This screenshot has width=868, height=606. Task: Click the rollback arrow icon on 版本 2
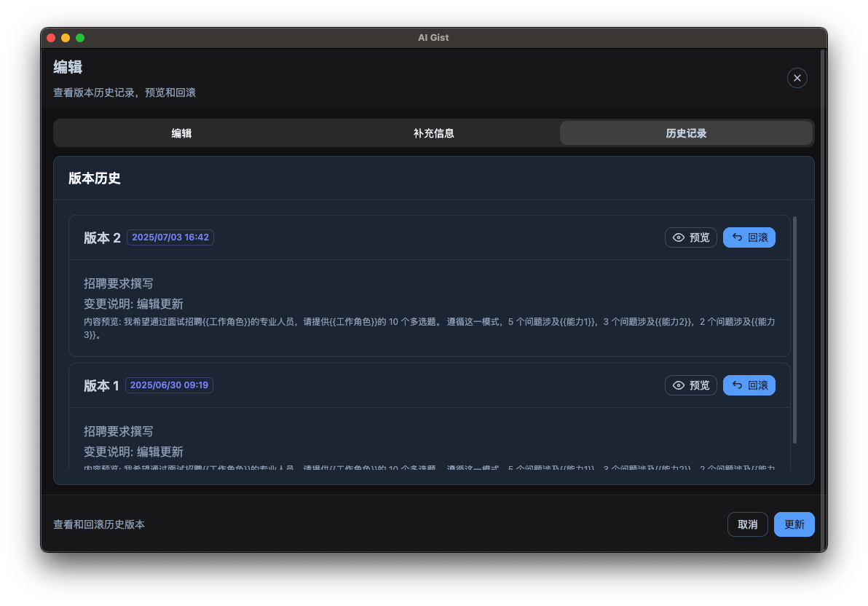click(x=738, y=237)
